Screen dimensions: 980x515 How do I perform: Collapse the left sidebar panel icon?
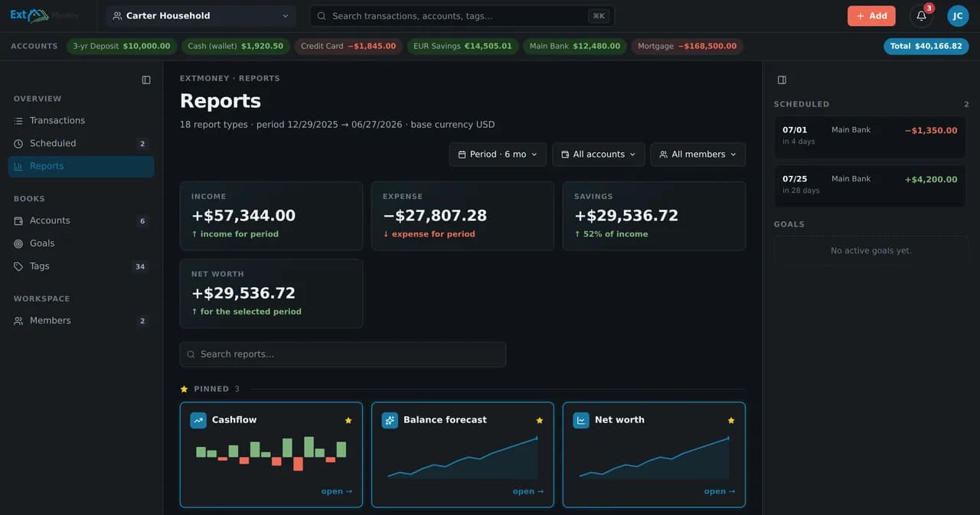146,80
